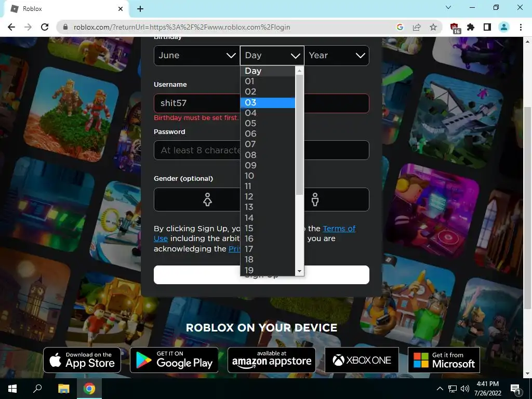
Task: Open the Terms of Use link
Action: tap(255, 233)
